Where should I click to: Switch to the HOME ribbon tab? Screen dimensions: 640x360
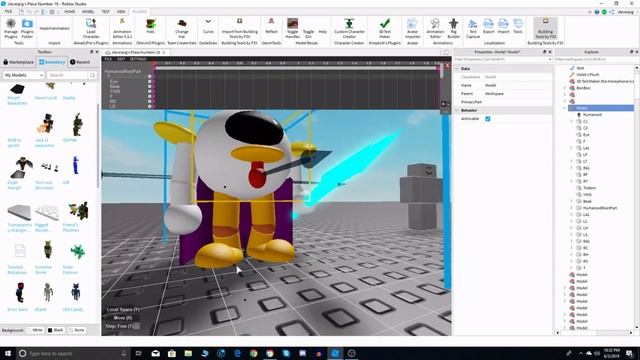click(x=70, y=11)
